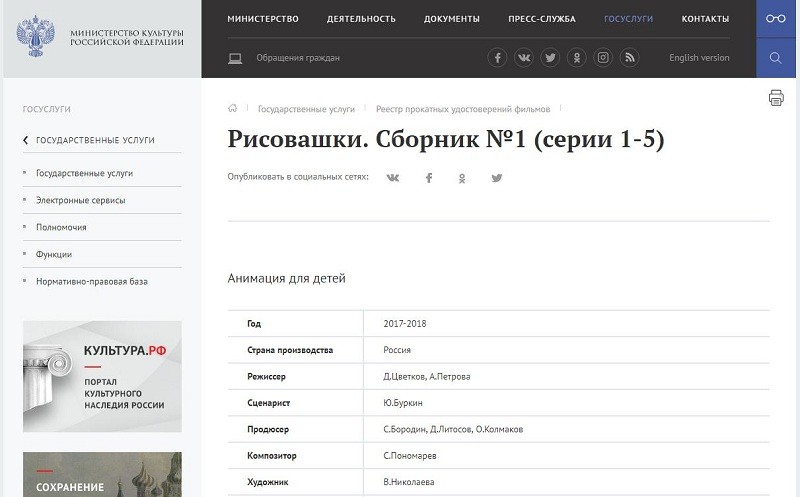Go to home via the breadcrumb house icon
The width and height of the screenshot is (800, 497).
pos(233,108)
